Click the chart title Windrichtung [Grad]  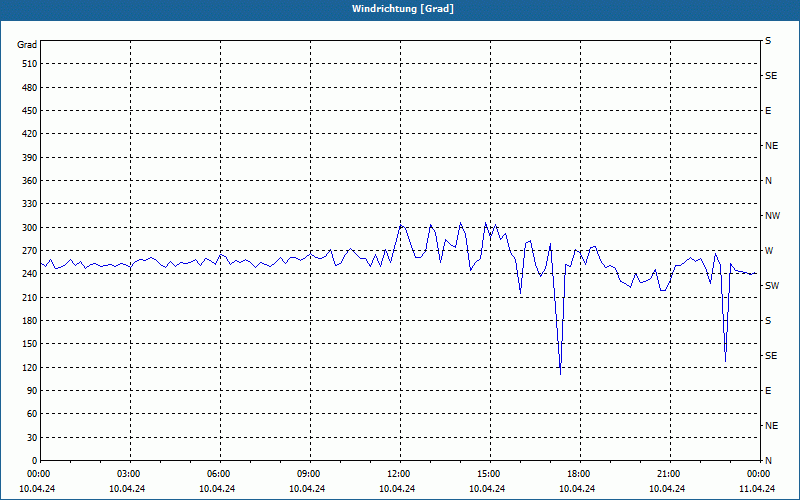403,9
